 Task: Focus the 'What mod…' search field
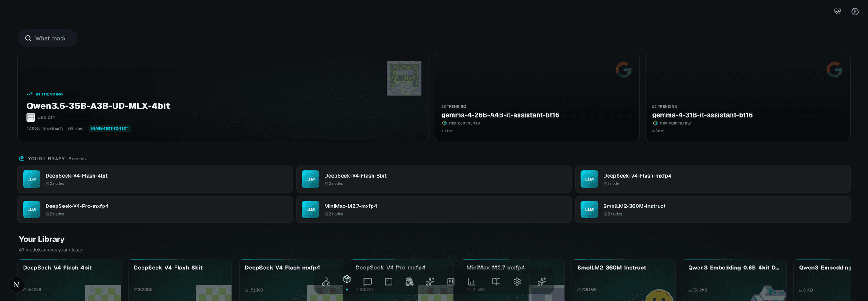tap(47, 38)
